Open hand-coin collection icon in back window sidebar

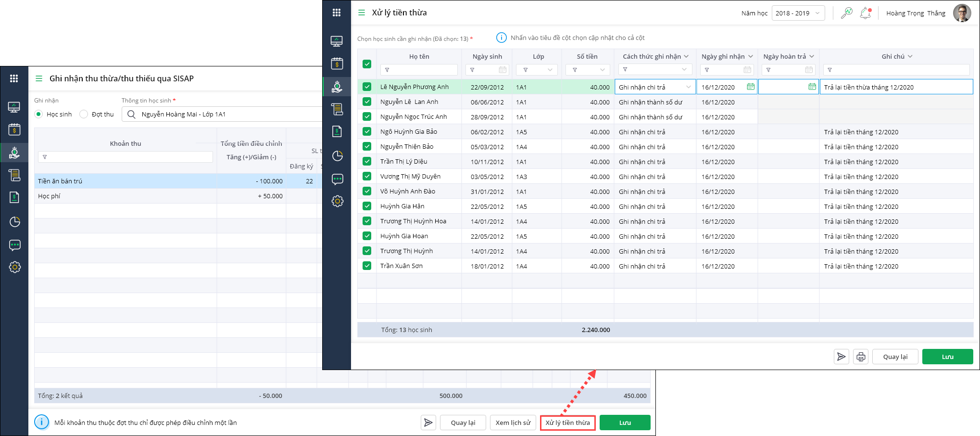click(x=14, y=153)
